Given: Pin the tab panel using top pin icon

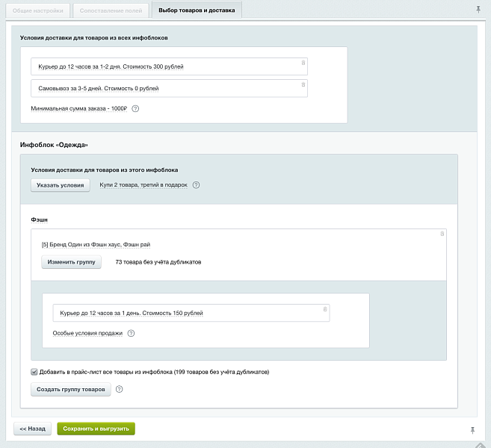Looking at the screenshot, I should (x=478, y=10).
